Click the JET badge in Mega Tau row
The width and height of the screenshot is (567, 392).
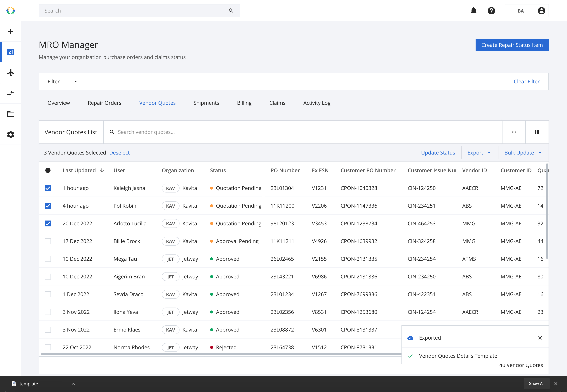[x=171, y=259]
